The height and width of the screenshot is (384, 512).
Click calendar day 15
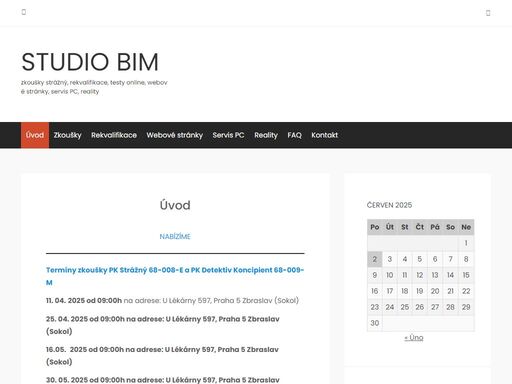tap(466, 275)
